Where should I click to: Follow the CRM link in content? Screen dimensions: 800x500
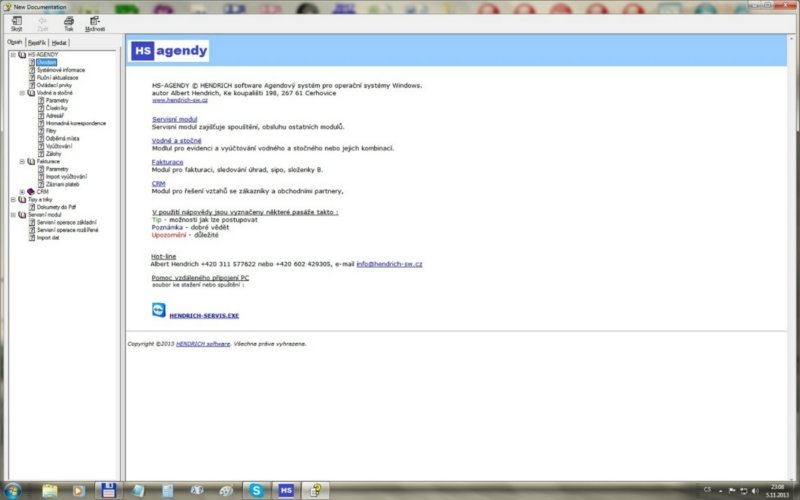tap(158, 183)
